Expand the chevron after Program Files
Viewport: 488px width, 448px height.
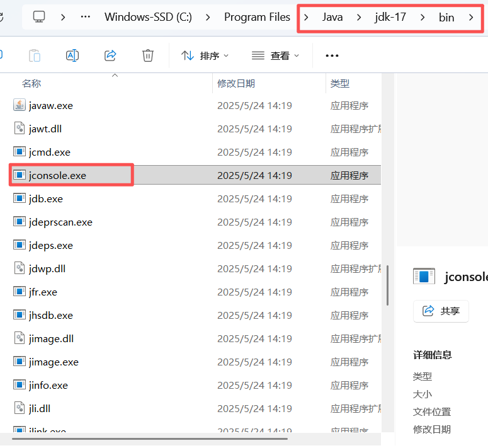point(306,17)
